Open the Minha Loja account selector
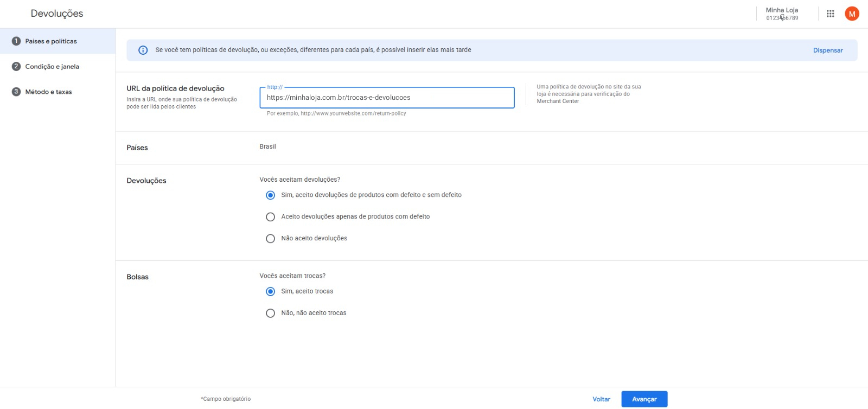This screenshot has height=409, width=868. [x=782, y=14]
